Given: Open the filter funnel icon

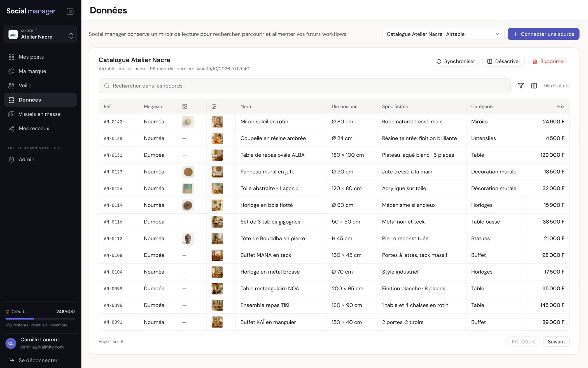Looking at the screenshot, I should tap(521, 86).
